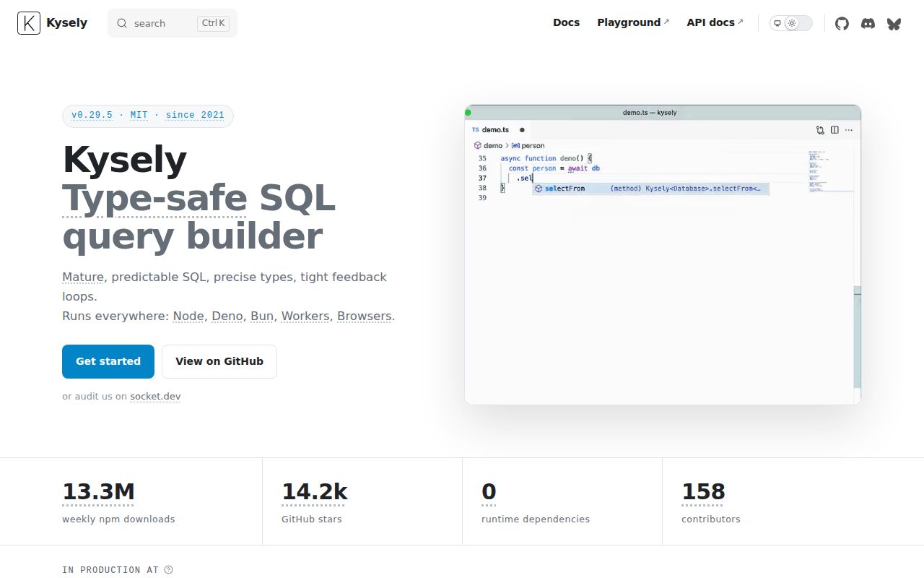This screenshot has height=578, width=924.
Task: Click the Node runtime link
Action: (189, 316)
